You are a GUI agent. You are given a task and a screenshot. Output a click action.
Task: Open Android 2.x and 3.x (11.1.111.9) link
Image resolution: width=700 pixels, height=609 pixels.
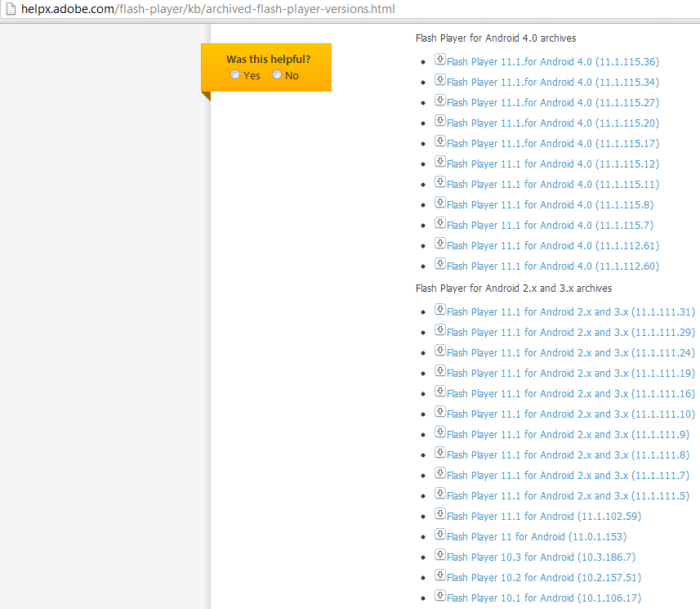(568, 435)
